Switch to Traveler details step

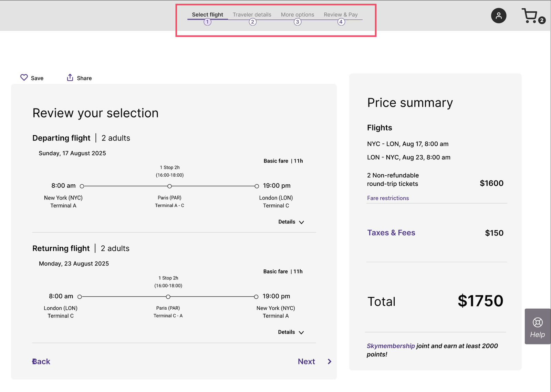tap(252, 14)
